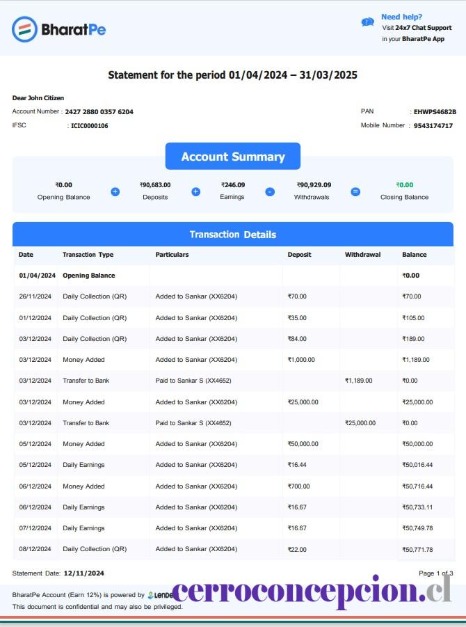Screen dimensions: 466x627
Task: Select the ₹25,000.00 withdrawal amount cell
Action: pyautogui.click(x=360, y=423)
